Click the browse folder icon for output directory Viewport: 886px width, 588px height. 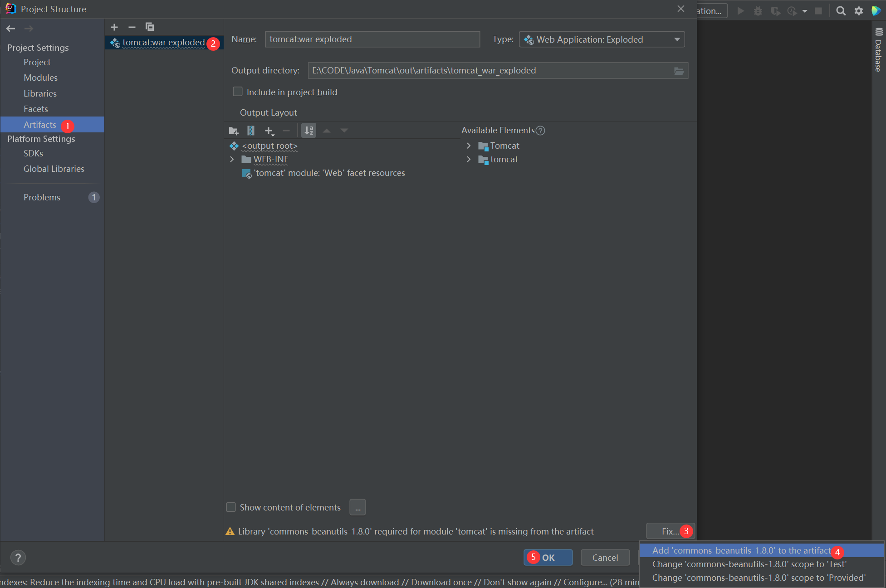(679, 71)
